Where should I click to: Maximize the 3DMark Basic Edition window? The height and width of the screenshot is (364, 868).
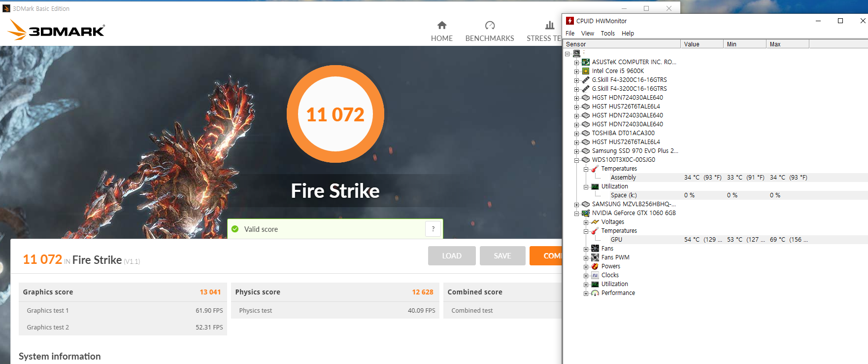646,8
